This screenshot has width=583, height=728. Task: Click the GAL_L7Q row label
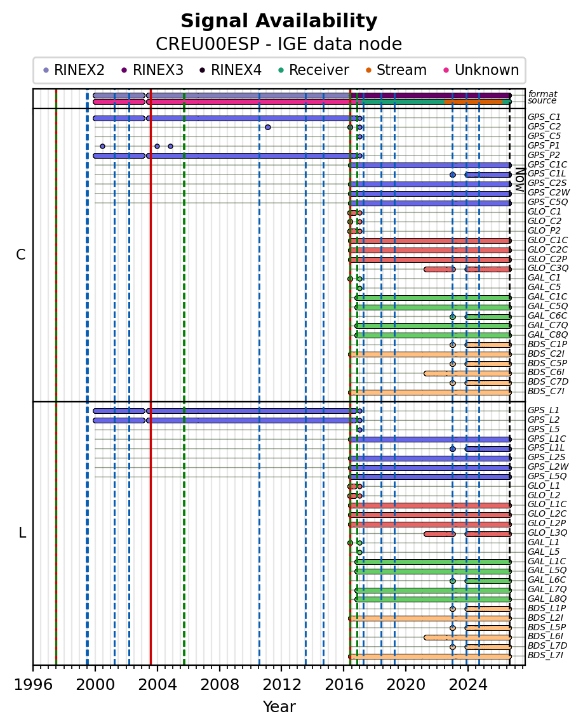tap(547, 589)
